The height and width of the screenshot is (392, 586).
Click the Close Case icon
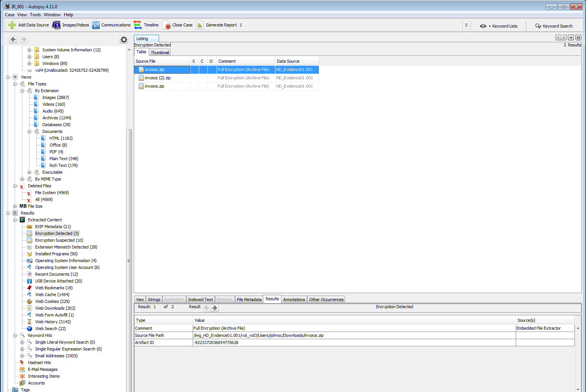pyautogui.click(x=167, y=25)
